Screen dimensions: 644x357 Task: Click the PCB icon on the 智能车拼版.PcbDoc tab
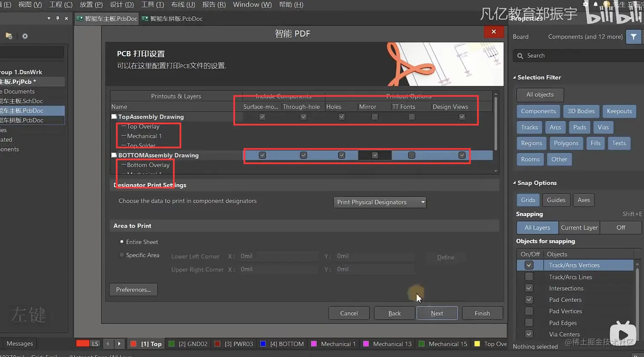coord(145,19)
